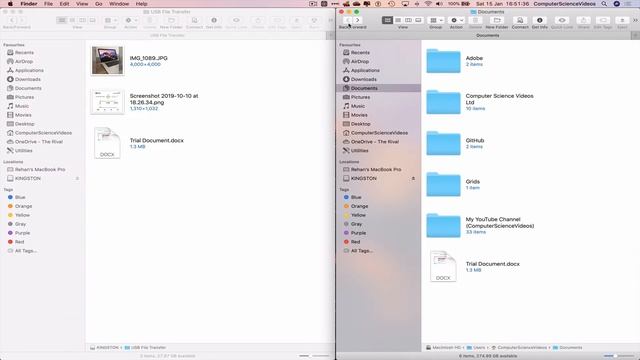Open the File menu
640x360 pixels.
[48, 4]
